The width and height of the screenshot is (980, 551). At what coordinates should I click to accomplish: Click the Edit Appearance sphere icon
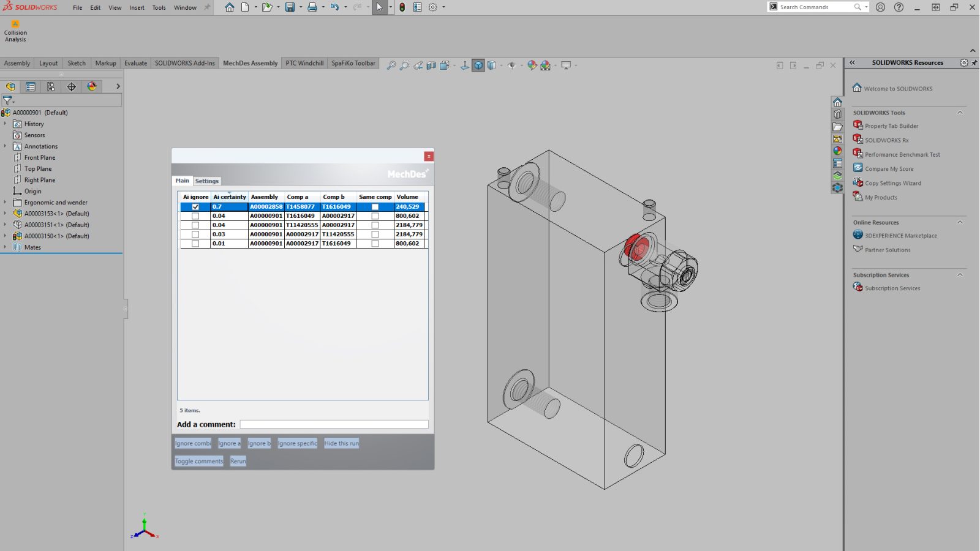pos(532,65)
